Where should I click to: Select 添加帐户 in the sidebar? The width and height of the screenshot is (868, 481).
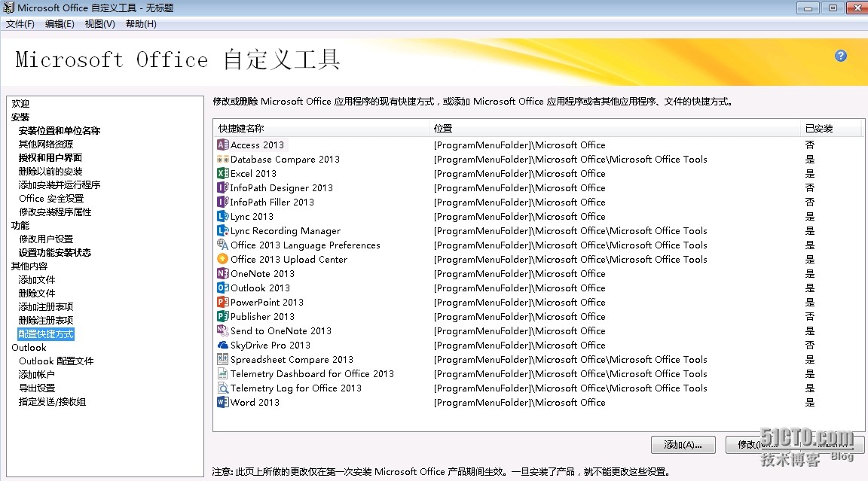(36, 374)
